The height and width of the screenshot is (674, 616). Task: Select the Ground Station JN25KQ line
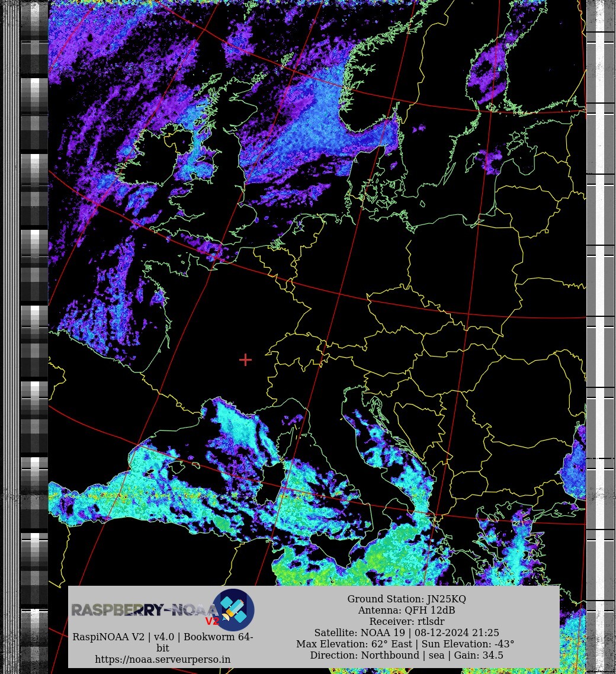(x=406, y=599)
